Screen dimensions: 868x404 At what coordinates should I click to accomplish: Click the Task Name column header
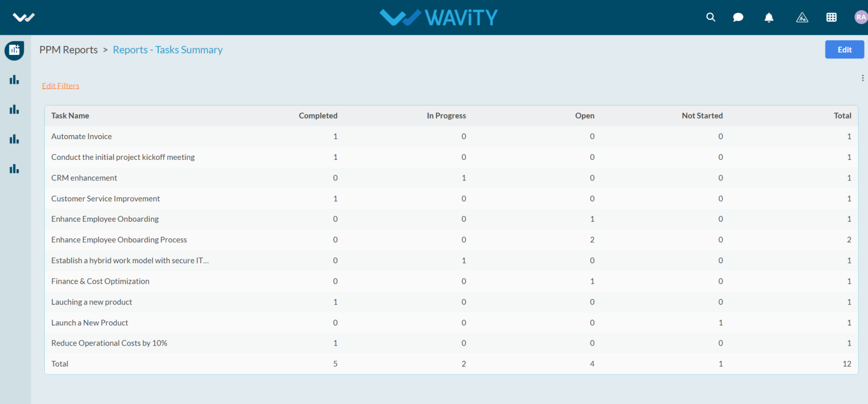(70, 116)
